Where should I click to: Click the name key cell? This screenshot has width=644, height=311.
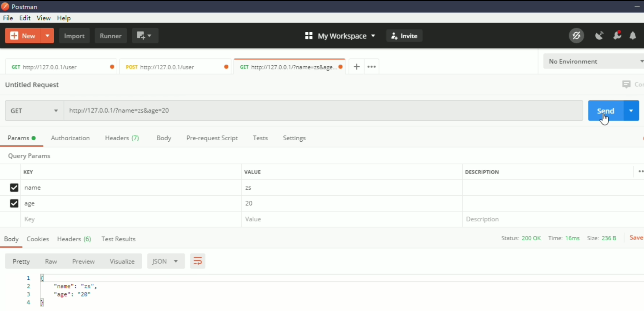(131, 188)
